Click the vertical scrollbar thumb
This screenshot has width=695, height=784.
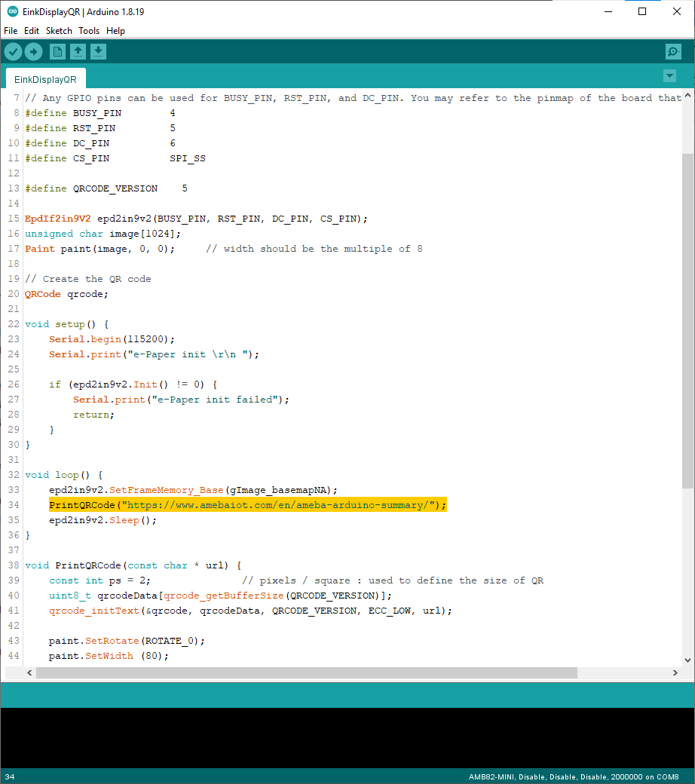coord(687,317)
